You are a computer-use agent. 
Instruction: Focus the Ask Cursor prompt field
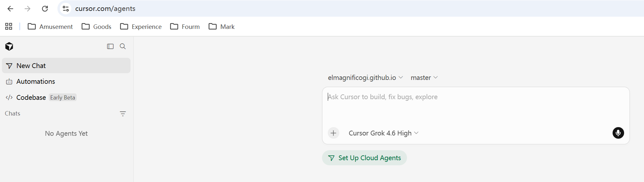coord(476,106)
